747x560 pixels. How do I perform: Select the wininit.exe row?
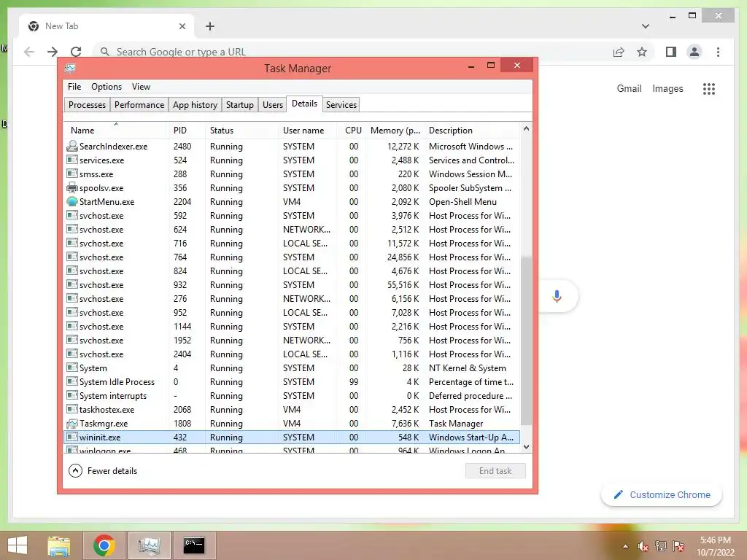click(x=292, y=437)
